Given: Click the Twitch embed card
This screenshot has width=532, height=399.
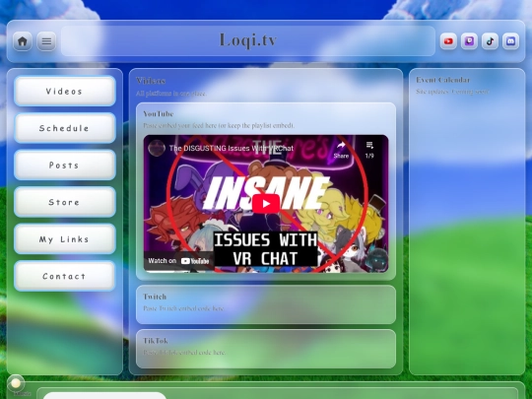Looking at the screenshot, I should tap(266, 304).
